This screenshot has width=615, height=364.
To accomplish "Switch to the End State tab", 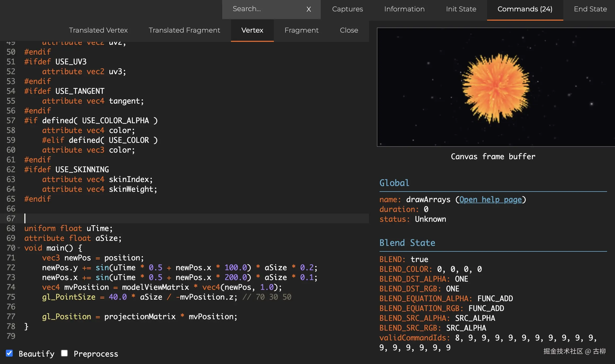I will click(x=590, y=9).
